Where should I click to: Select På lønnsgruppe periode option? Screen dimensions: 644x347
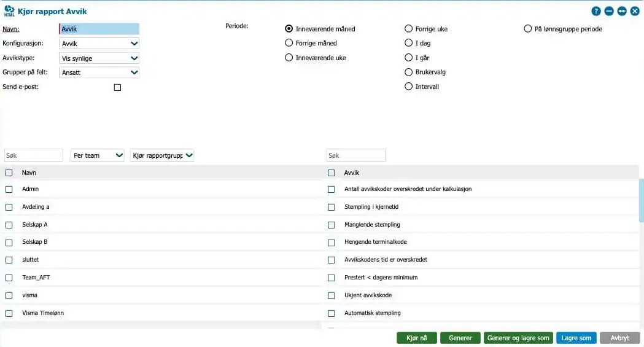[x=528, y=29]
